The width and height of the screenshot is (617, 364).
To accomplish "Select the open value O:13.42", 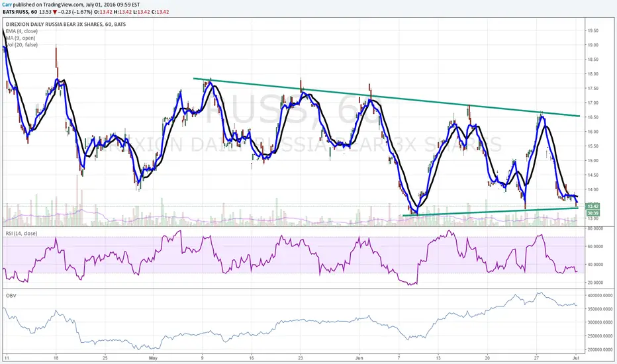I will pyautogui.click(x=103, y=12).
